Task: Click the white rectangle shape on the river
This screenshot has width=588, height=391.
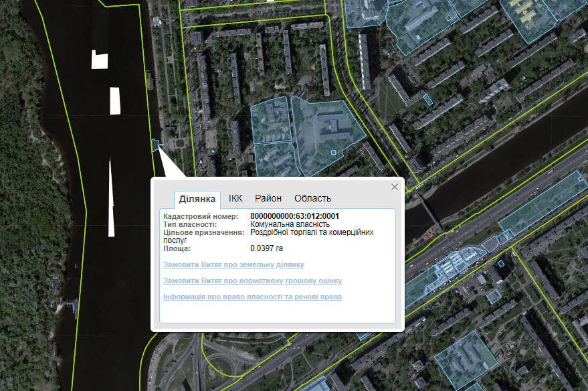Action: tap(115, 100)
